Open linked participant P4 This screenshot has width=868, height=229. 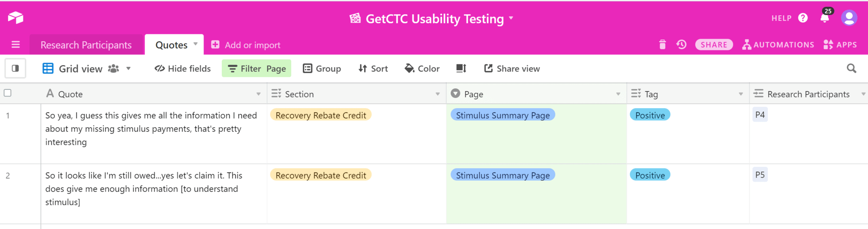pyautogui.click(x=760, y=115)
